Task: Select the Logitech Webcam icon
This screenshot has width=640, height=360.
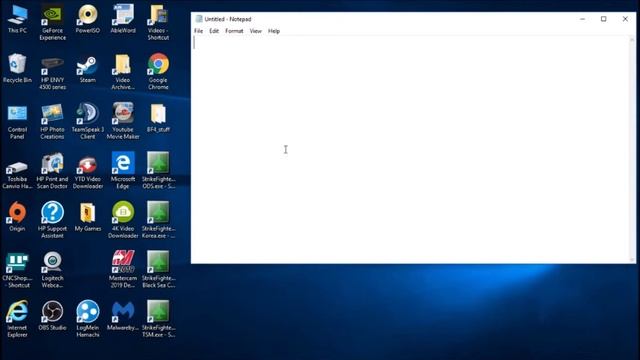Action: pyautogui.click(x=52, y=270)
